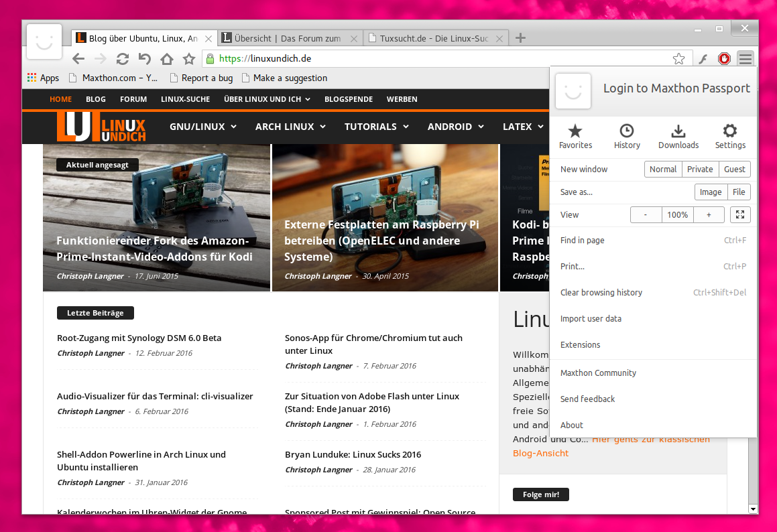
Task: Open a Normal new window
Action: (663, 170)
